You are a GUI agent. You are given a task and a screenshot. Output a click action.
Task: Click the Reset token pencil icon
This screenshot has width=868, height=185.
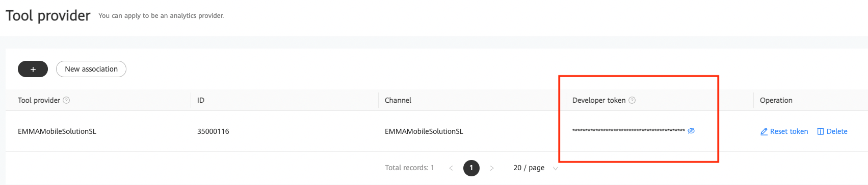point(764,131)
